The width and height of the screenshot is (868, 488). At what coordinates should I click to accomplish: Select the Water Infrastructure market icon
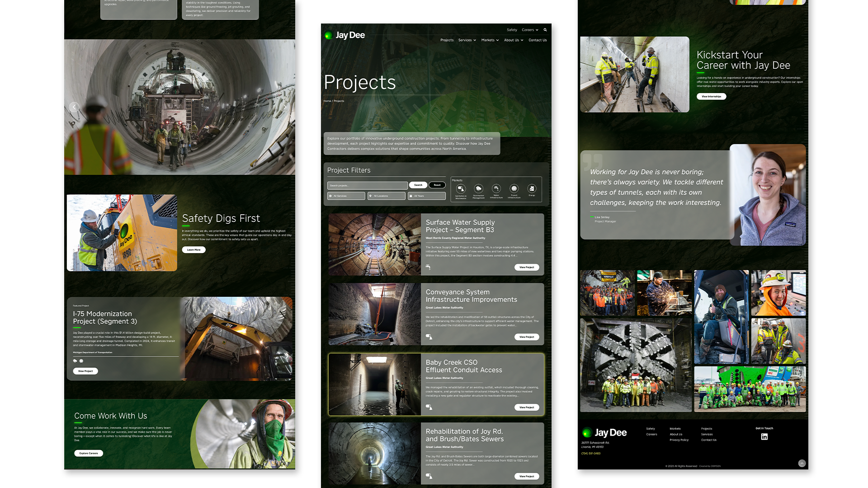496,188
